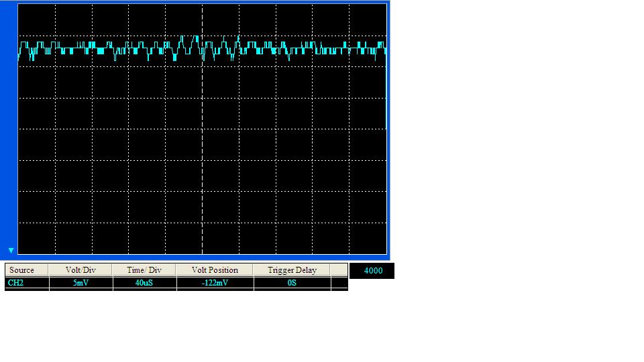Click the 40uS time-per-division value

[144, 283]
